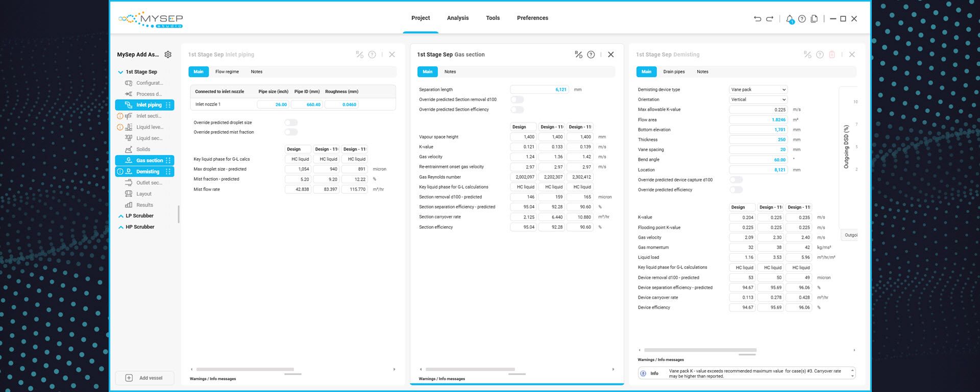The width and height of the screenshot is (980, 392).
Task: Click the Separation length input field
Action: point(539,90)
